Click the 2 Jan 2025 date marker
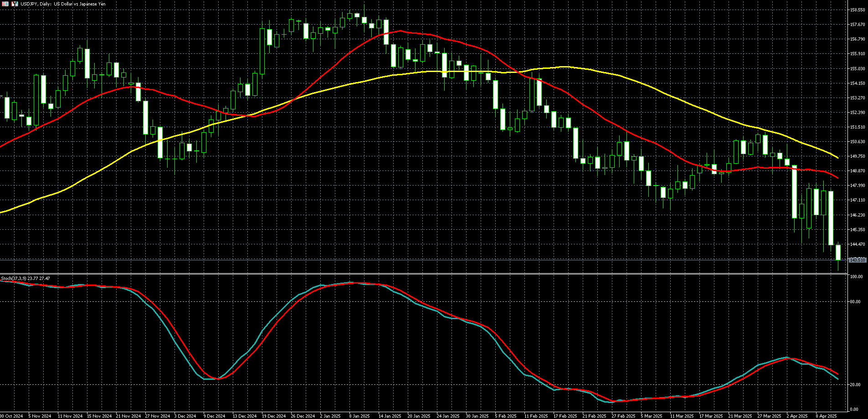 click(330, 416)
